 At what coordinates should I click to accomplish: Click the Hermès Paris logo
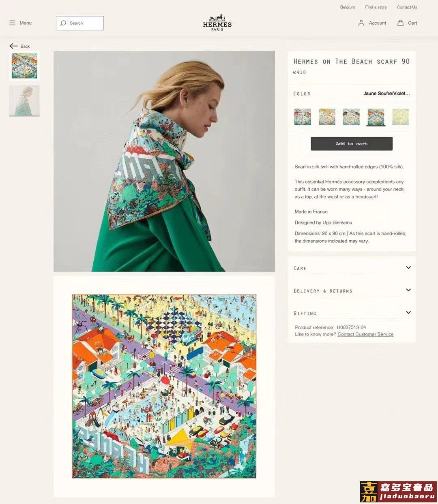pos(217,23)
